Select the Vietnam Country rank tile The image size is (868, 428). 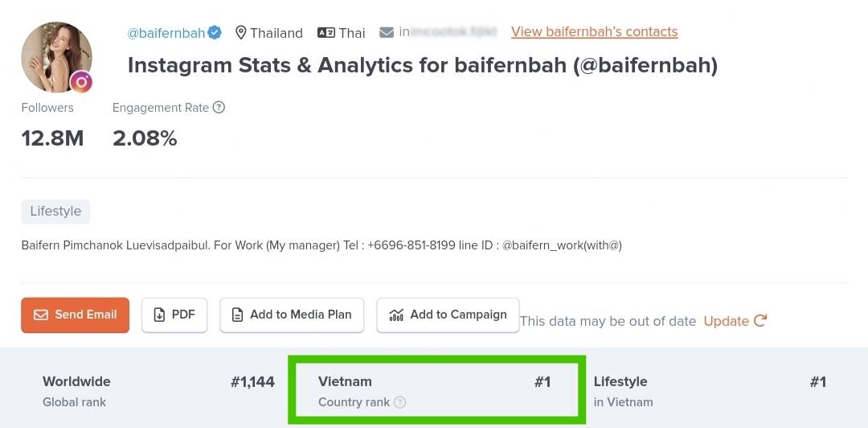pos(436,392)
